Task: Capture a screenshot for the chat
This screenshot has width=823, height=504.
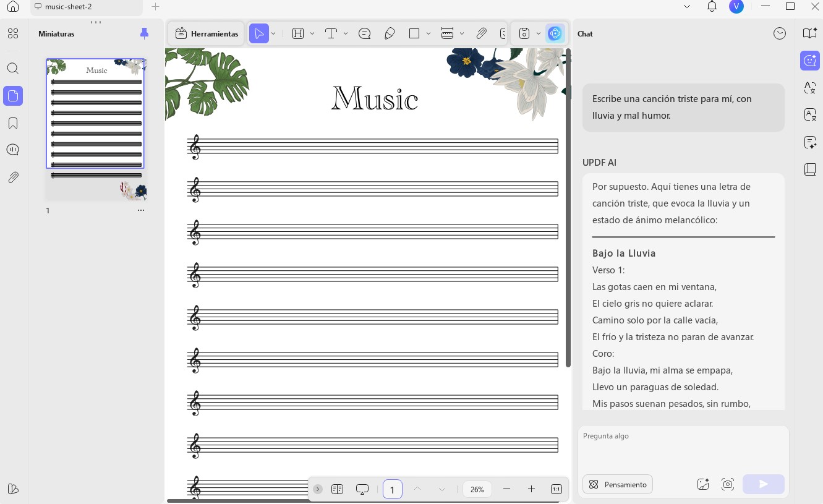Action: 728,484
